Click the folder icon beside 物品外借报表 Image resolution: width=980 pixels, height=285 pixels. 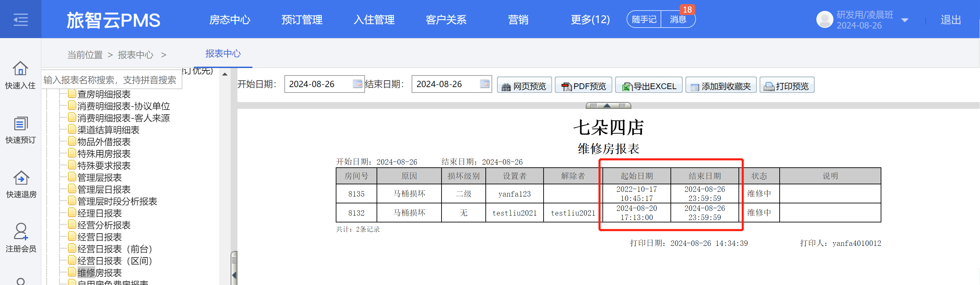click(x=72, y=141)
